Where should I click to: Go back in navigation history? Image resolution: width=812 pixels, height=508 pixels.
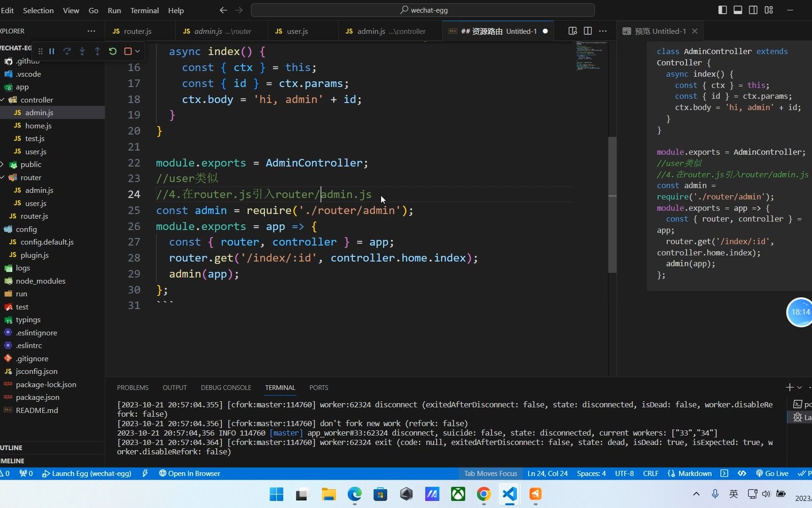click(x=223, y=10)
